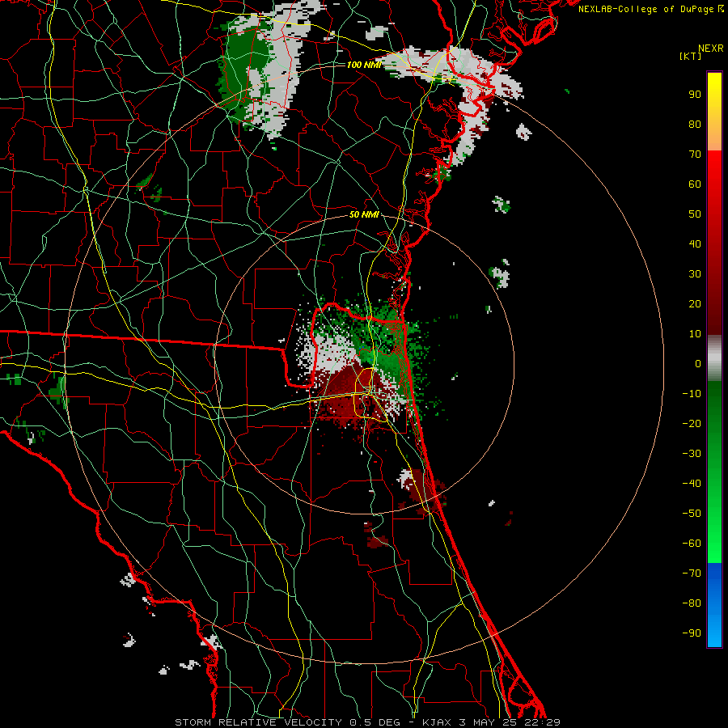The width and height of the screenshot is (728, 728).
Task: Click the 40 value on the velocity scale
Action: click(695, 244)
